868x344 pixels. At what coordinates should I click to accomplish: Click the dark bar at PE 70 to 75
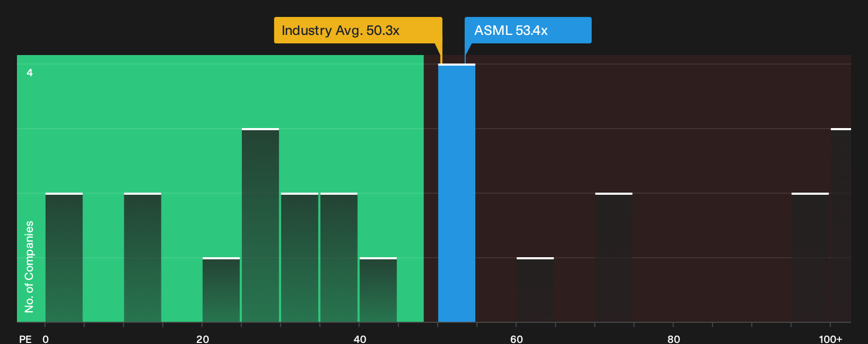click(x=614, y=258)
